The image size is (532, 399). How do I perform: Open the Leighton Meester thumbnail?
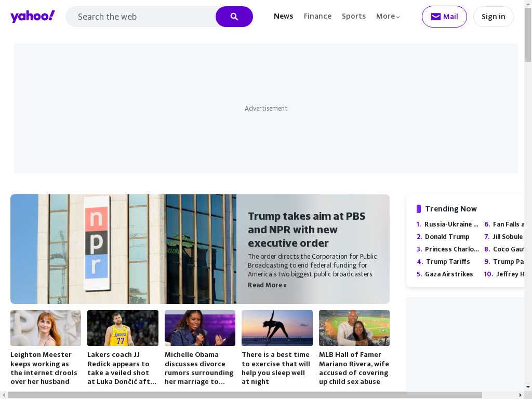coord(46,328)
